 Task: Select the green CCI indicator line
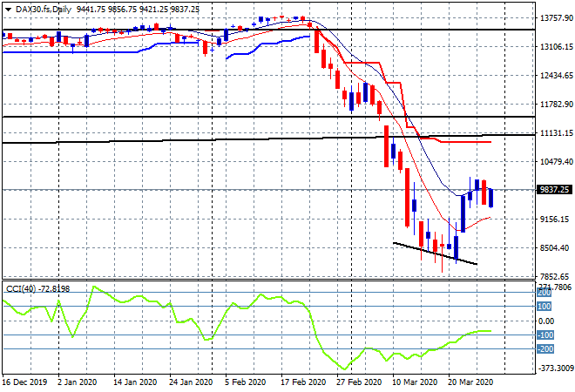(247, 328)
